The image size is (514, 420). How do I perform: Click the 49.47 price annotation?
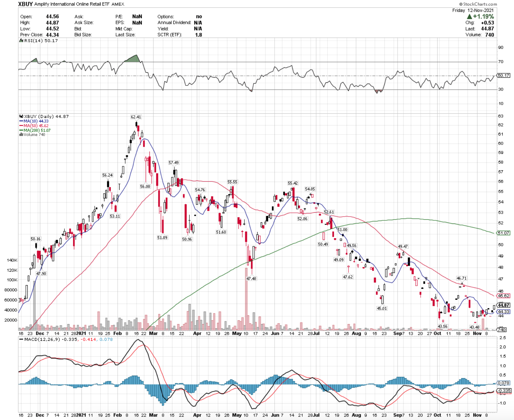[x=403, y=246]
